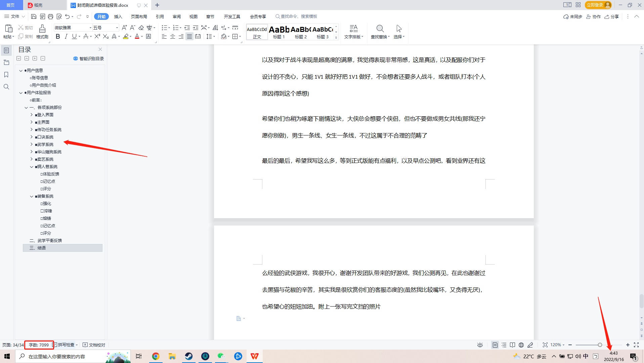Close the table of contents pane
The width and height of the screenshot is (644, 363).
[x=100, y=49]
